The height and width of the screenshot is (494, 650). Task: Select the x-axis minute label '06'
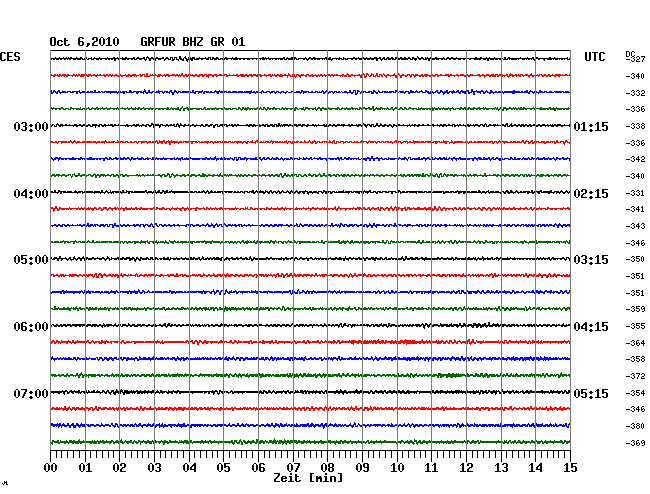point(258,467)
